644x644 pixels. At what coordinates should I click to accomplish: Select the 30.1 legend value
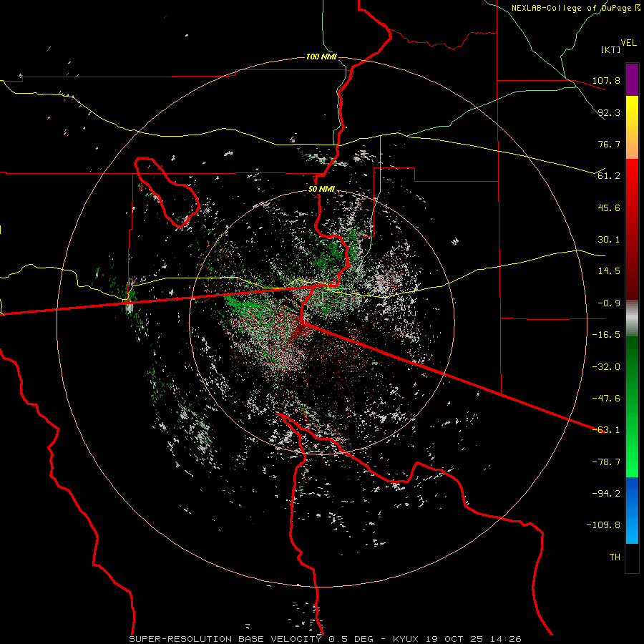(x=609, y=240)
